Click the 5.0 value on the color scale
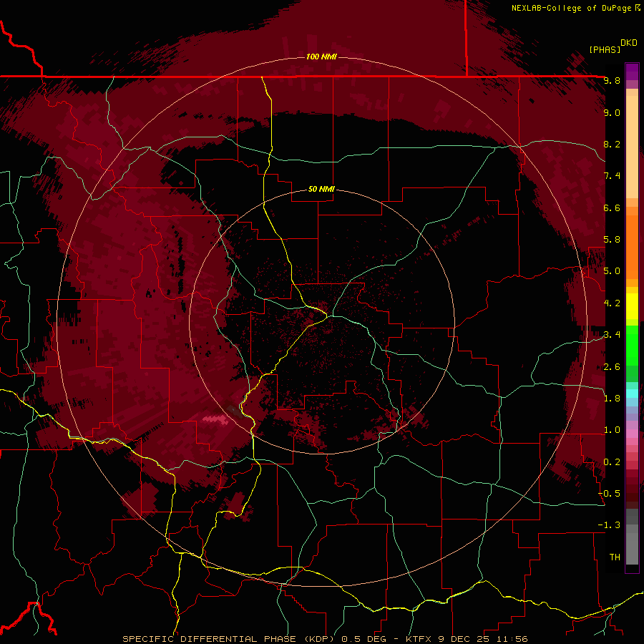 (x=612, y=271)
